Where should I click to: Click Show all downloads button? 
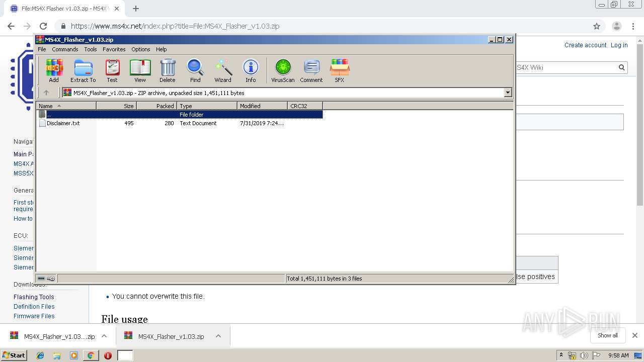click(x=608, y=335)
